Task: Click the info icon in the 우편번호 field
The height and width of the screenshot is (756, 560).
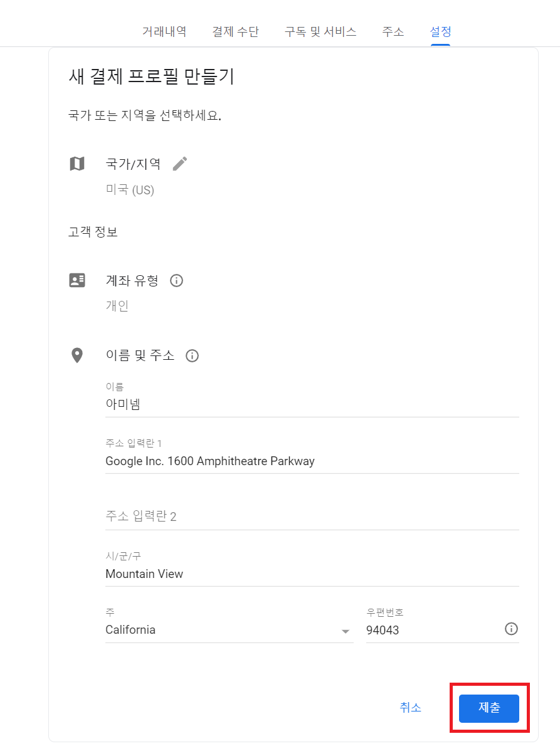Action: point(511,629)
